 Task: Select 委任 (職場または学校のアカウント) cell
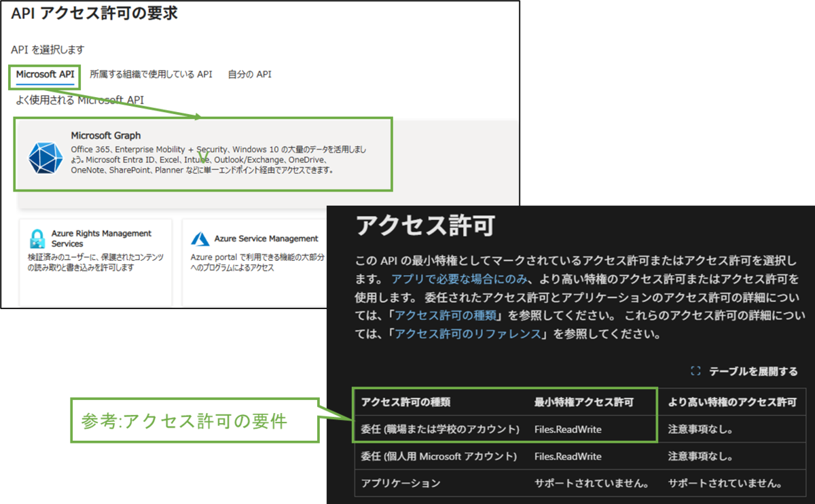click(440, 429)
